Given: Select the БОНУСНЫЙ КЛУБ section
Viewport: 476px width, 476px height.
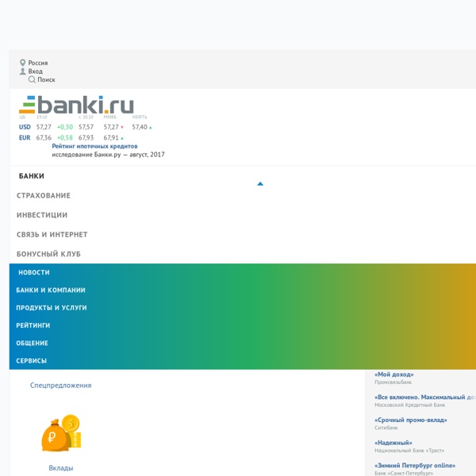Looking at the screenshot, I should point(48,254).
